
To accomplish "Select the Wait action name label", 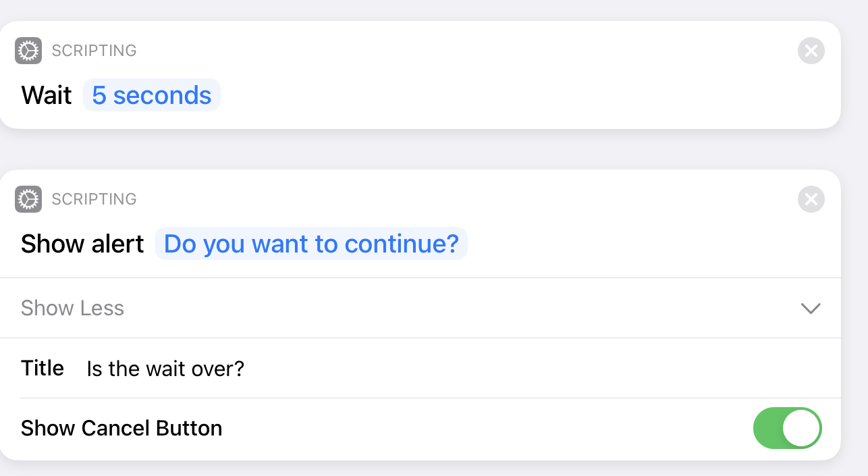I will click(x=46, y=95).
